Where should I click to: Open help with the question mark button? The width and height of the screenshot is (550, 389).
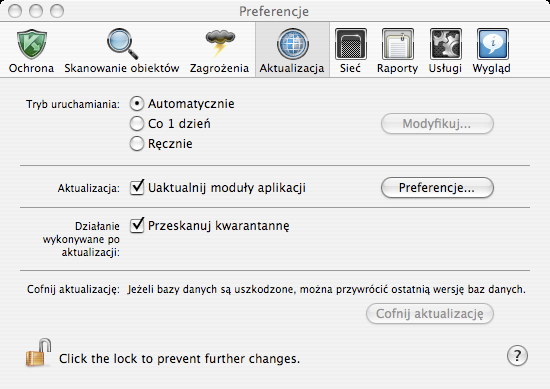517,356
